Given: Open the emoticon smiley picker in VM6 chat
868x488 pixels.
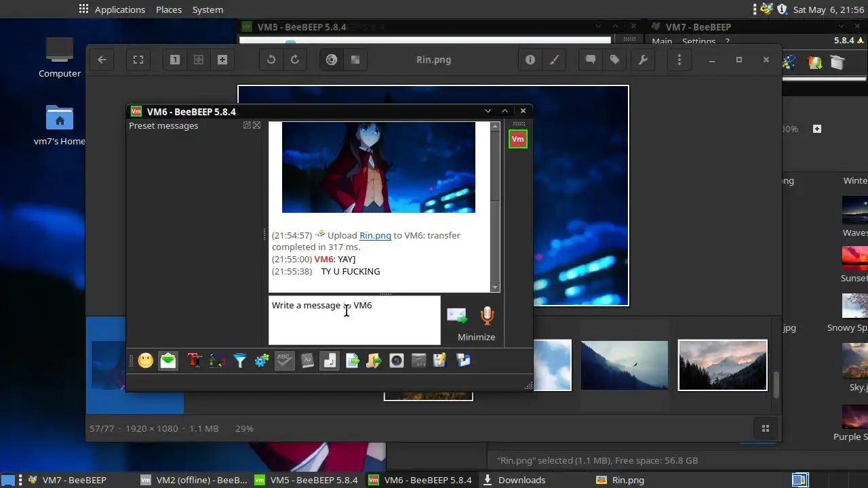Looking at the screenshot, I should click(146, 361).
